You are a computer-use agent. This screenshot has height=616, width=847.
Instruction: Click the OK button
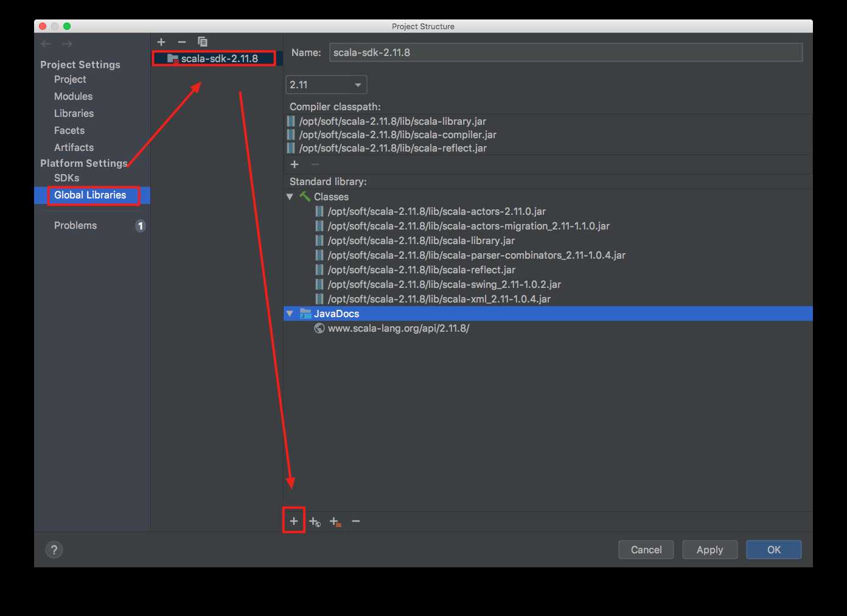tap(774, 550)
